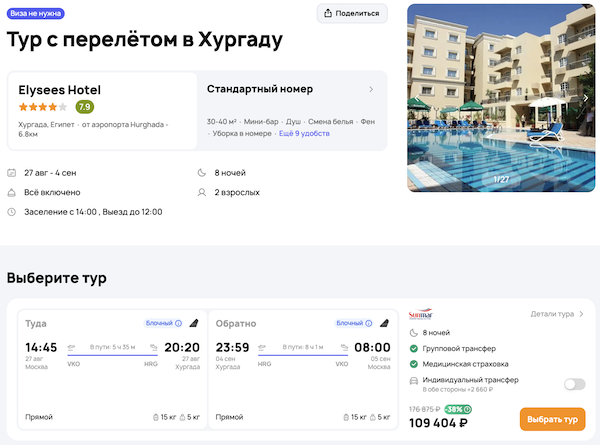The height and width of the screenshot is (445, 600).
Task: Click info icon beside outbound Блочный badge
Action: point(178,323)
